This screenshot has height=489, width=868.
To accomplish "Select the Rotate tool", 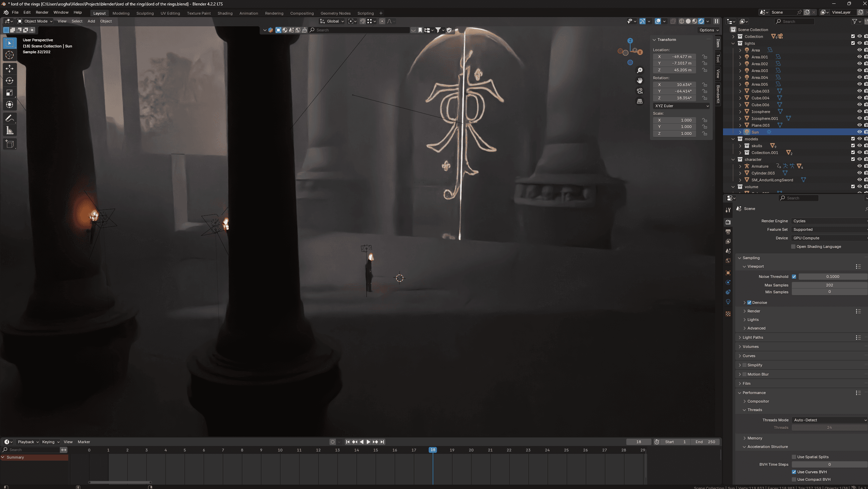I will [10, 81].
